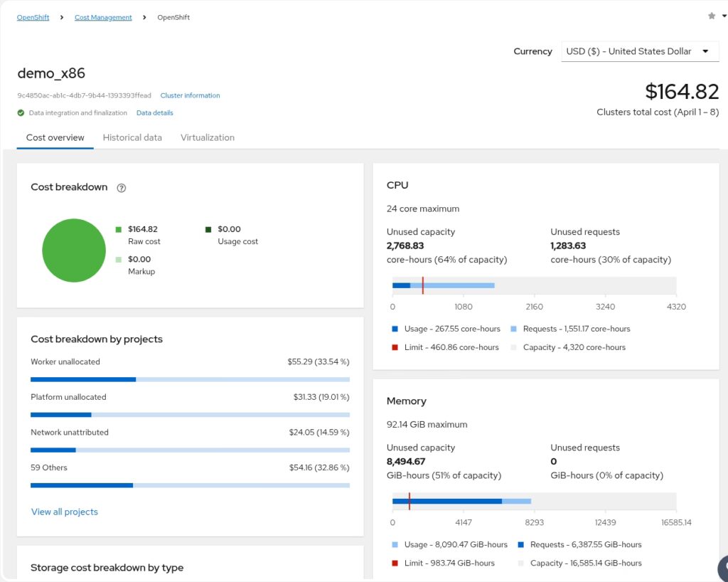Click the green data integration checkmark icon
728x582 pixels.
[x=21, y=112]
